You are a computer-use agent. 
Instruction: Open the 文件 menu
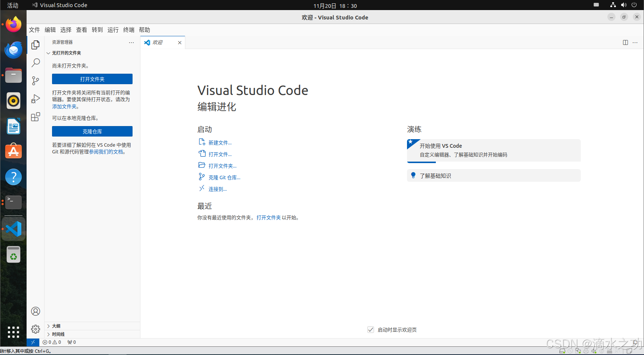tap(34, 30)
